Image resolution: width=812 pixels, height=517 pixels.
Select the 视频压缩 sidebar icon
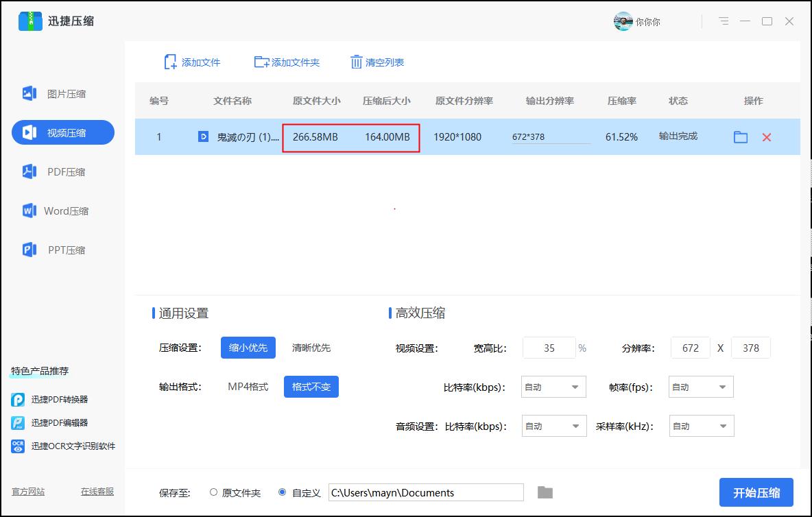click(x=63, y=132)
